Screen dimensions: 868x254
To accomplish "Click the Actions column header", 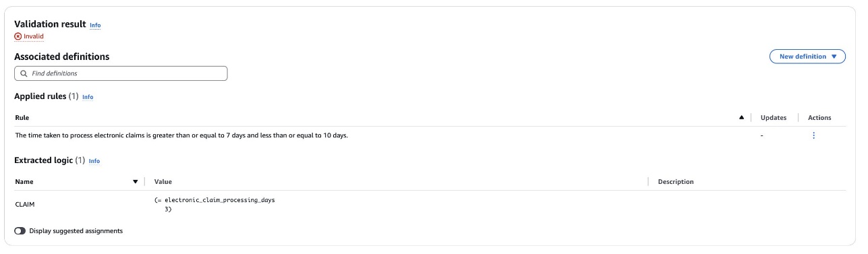I will 819,118.
